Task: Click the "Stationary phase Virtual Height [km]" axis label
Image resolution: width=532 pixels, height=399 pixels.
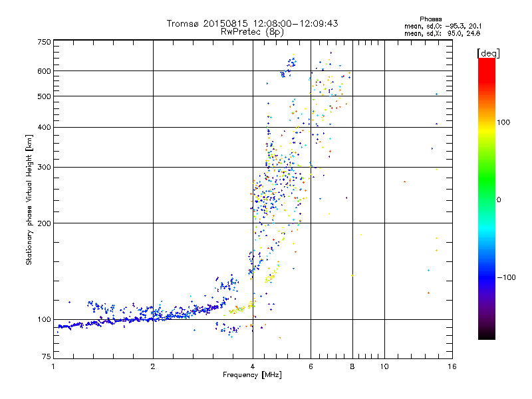Action: [x=29, y=199]
